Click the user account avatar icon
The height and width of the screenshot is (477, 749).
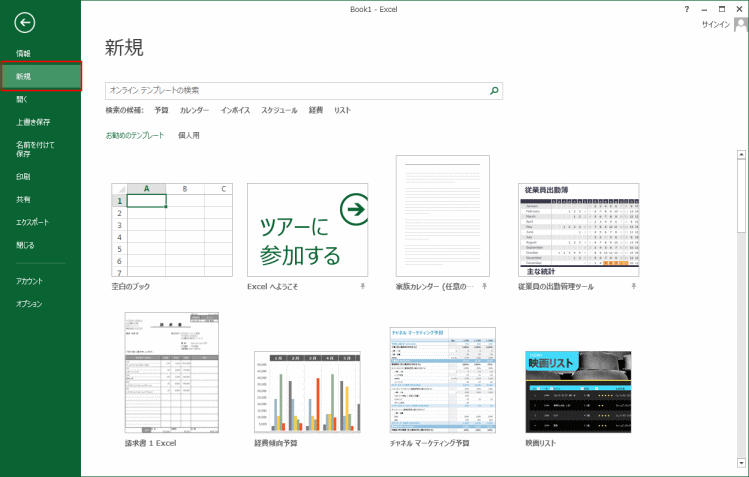[x=741, y=24]
